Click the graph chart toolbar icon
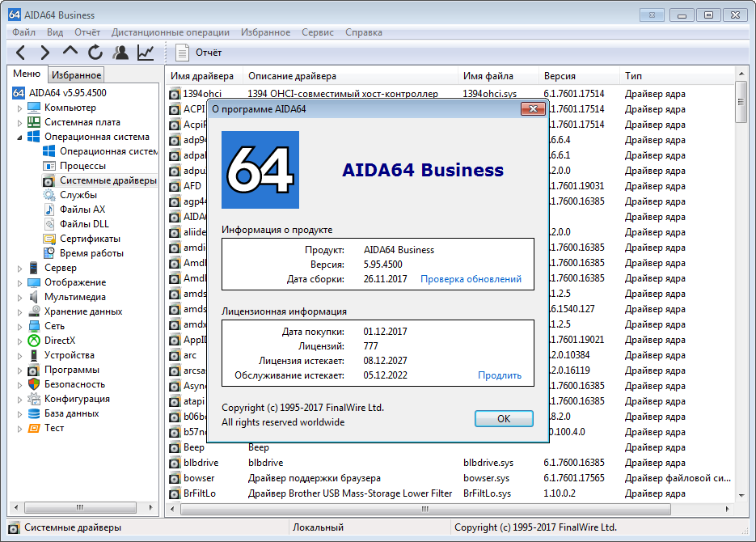The image size is (756, 542). point(146,53)
